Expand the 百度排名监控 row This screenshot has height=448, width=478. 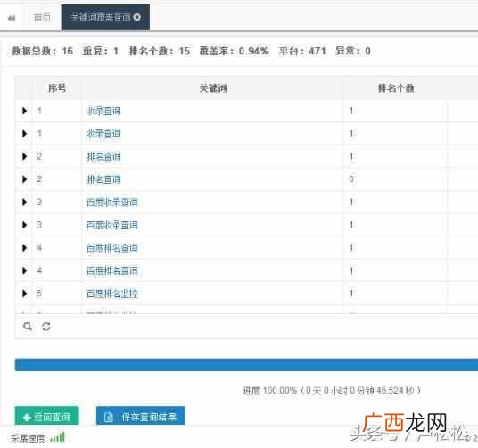tap(24, 294)
